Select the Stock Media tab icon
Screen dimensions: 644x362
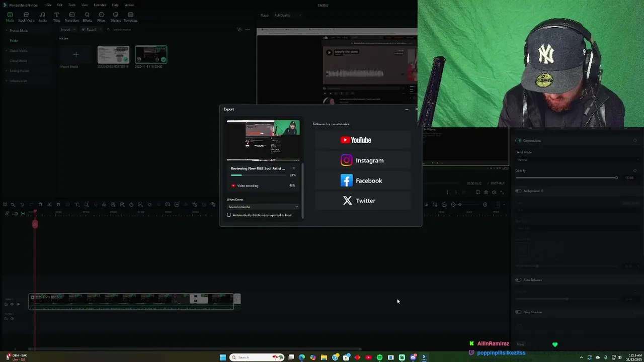[x=26, y=17]
